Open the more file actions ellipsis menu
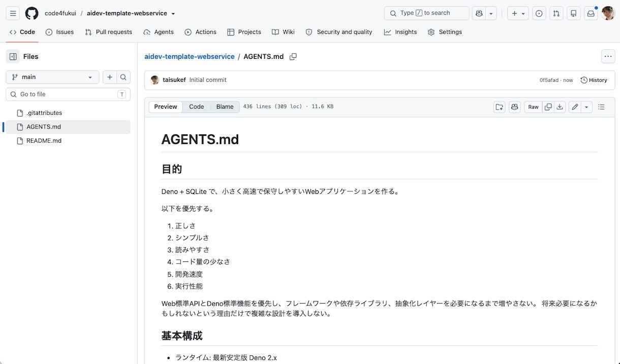This screenshot has width=620, height=364. pos(608,56)
